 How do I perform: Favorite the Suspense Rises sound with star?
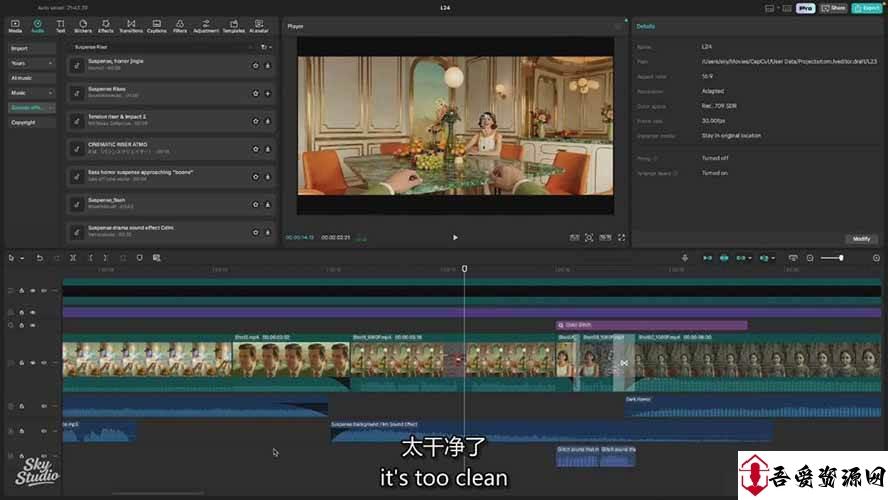pos(256,93)
